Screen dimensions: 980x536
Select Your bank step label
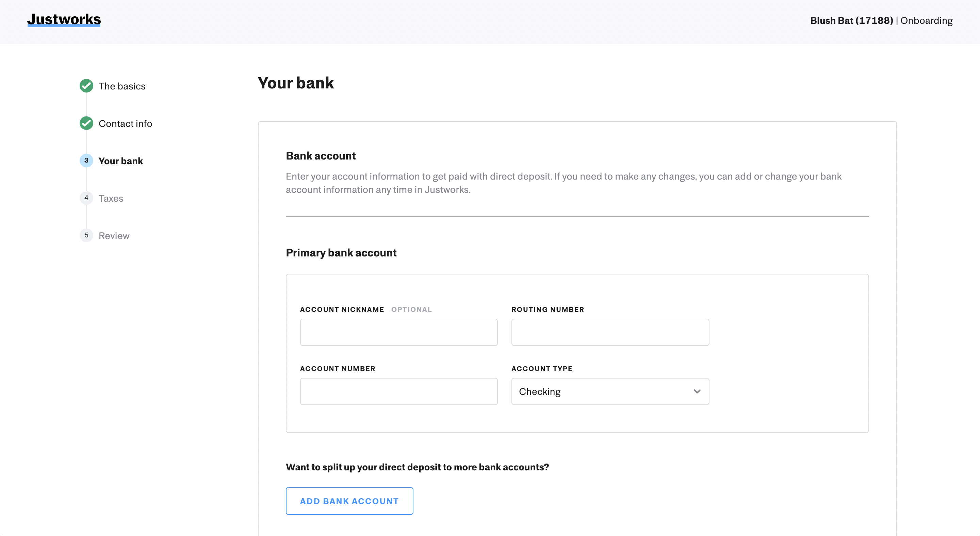[120, 161]
